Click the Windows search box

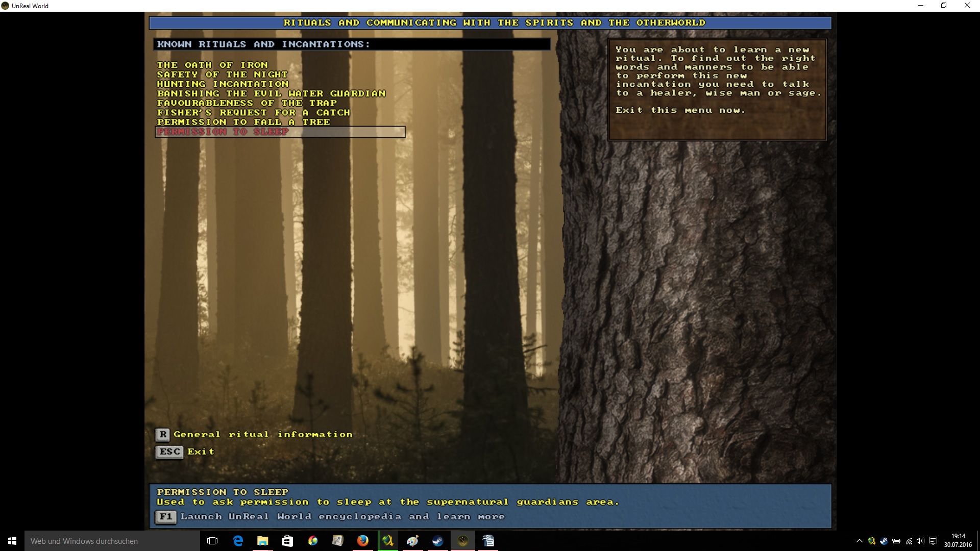tap(112, 541)
